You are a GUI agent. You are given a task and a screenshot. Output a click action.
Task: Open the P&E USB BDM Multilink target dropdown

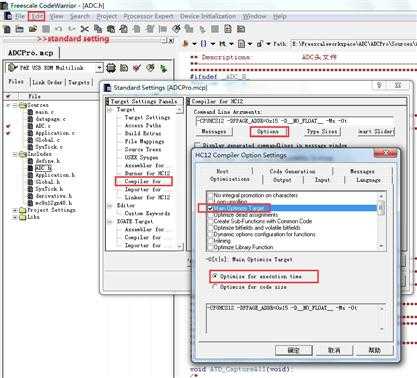tap(99, 68)
